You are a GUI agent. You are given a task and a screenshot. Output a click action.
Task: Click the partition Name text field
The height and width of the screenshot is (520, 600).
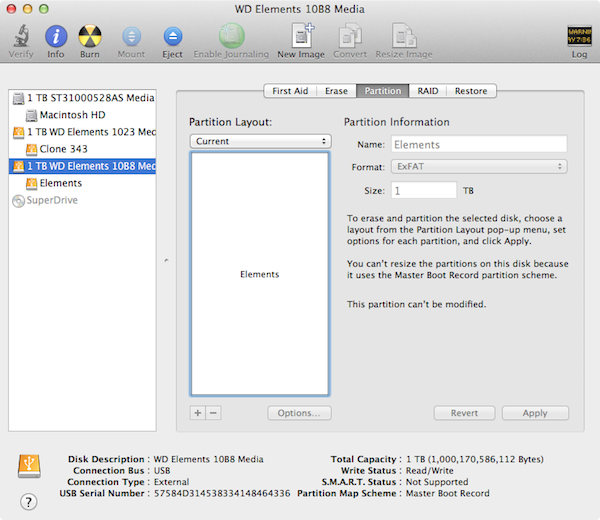[479, 144]
